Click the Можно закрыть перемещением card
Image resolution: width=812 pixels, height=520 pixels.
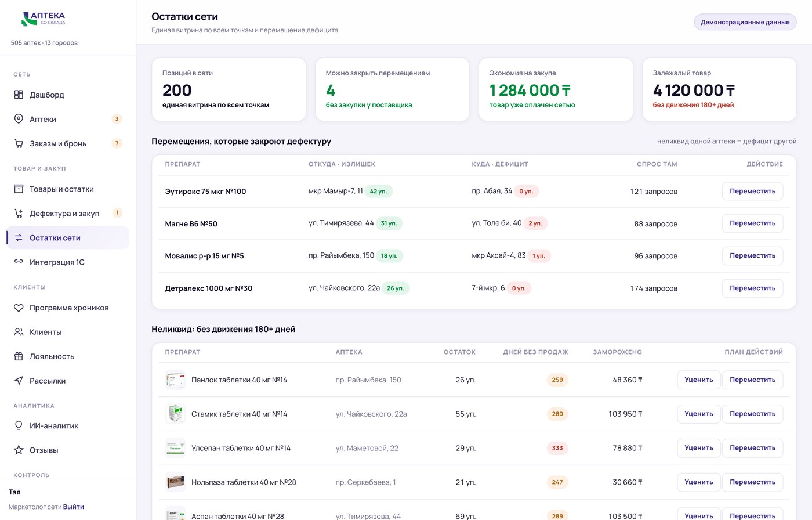(392, 89)
